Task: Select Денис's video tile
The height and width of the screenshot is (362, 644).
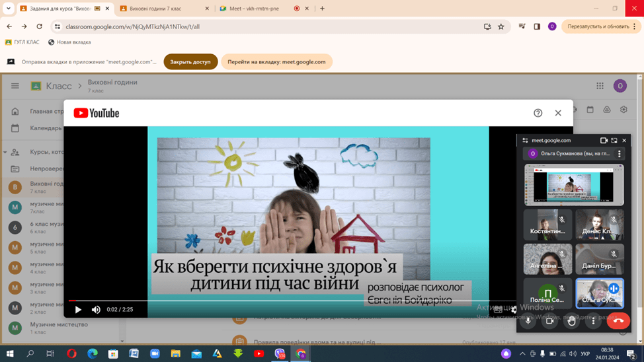Action: 600,225
